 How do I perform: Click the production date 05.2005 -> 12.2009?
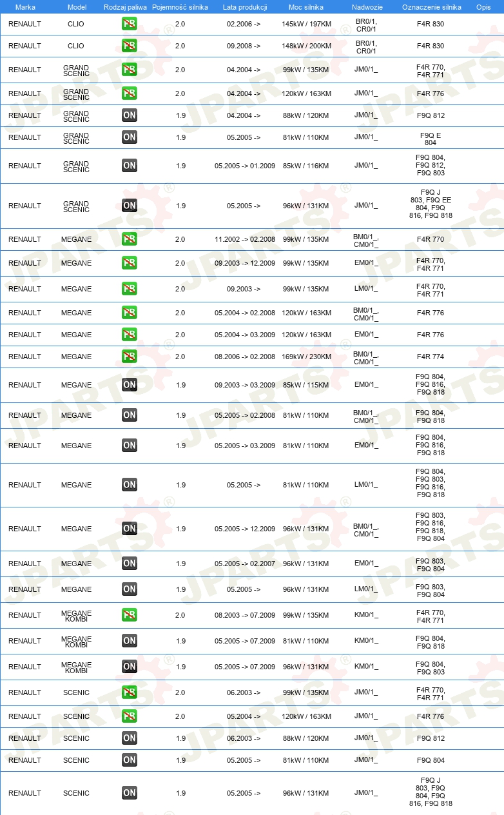click(245, 529)
